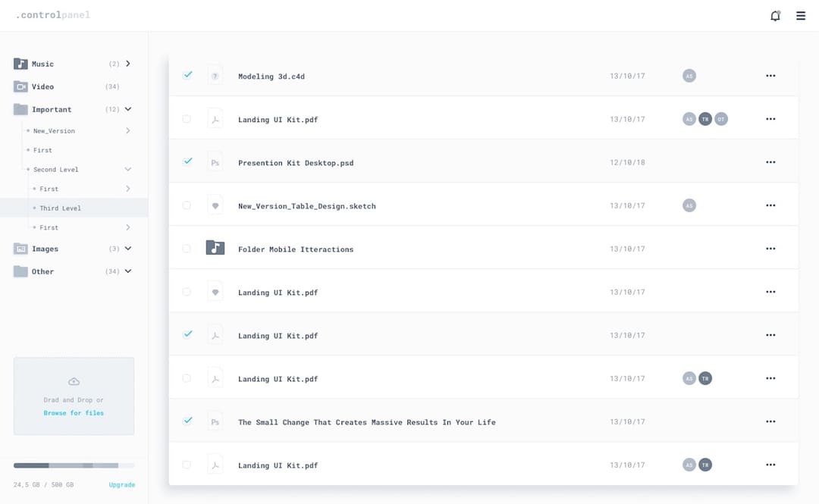
Task: Click the Browse for files link
Action: [x=74, y=412]
